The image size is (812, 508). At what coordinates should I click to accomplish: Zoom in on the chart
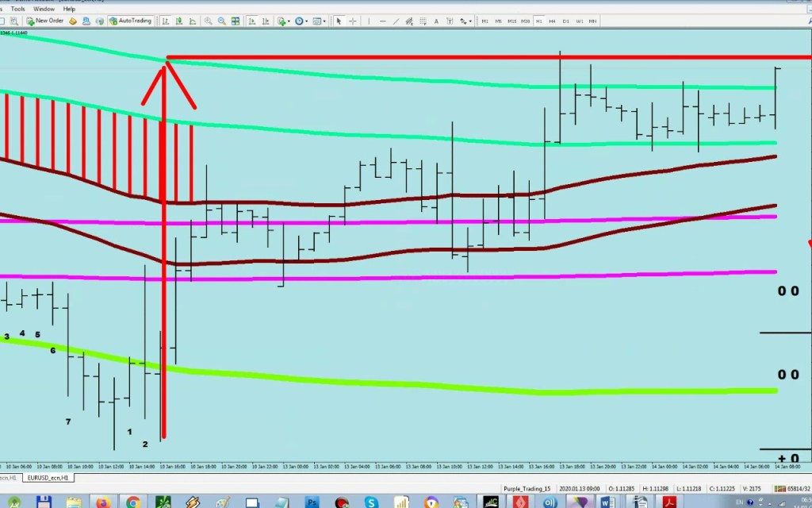208,21
